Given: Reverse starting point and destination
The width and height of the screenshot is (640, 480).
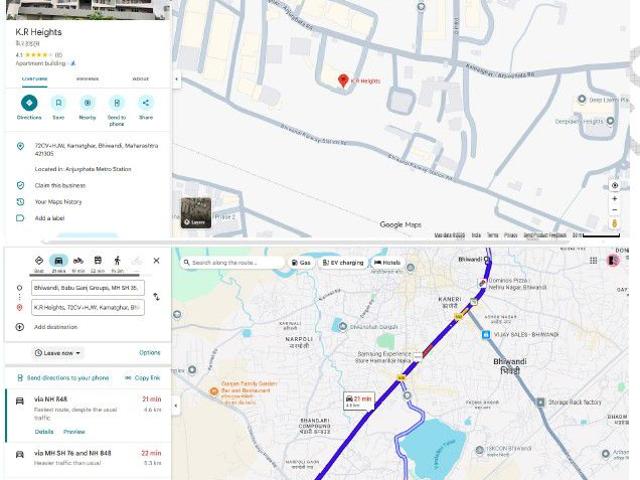Looking at the screenshot, I should click(156, 297).
